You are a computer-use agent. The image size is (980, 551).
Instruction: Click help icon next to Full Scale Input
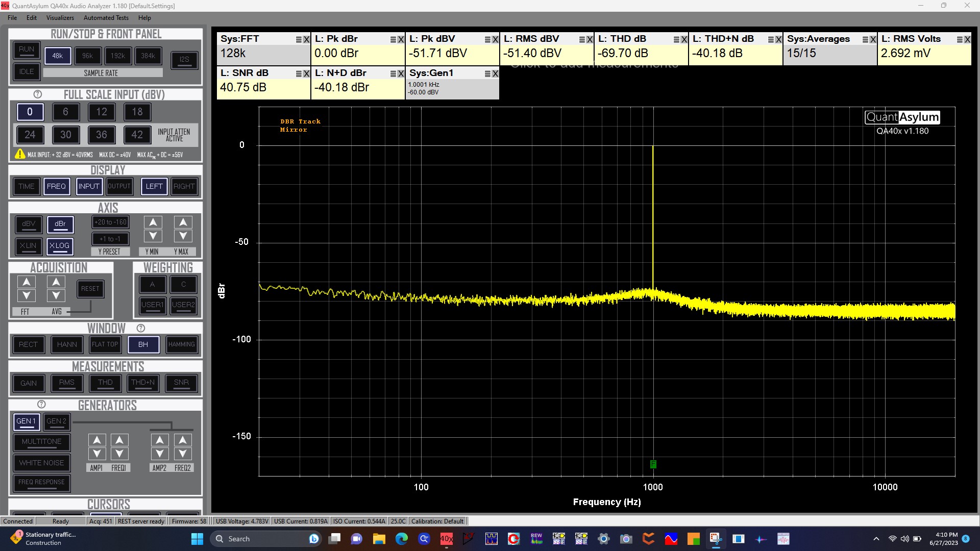pos(37,94)
